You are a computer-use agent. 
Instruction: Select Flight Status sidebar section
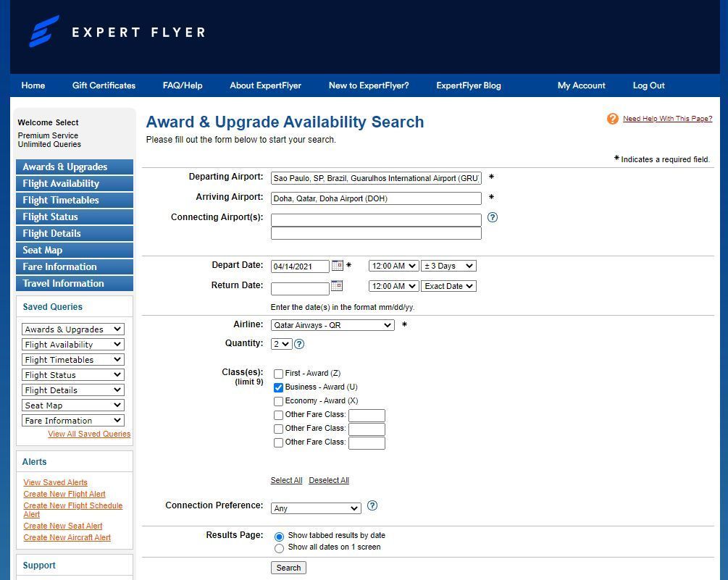click(x=75, y=217)
